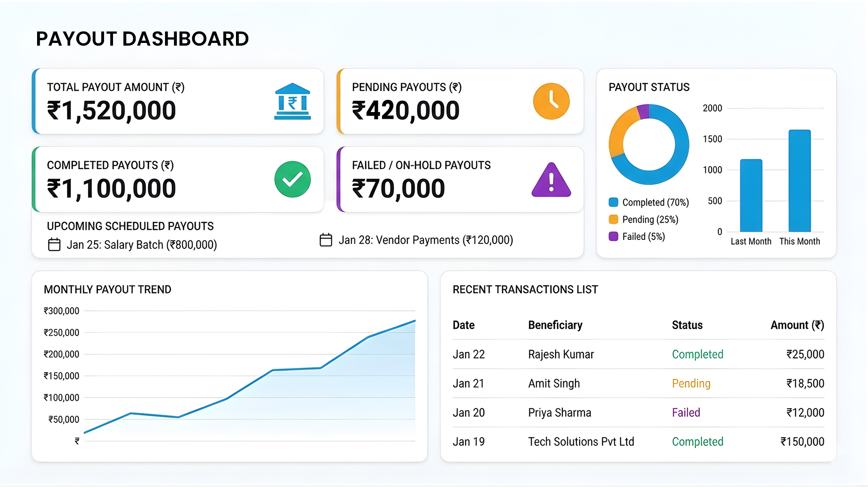Select the This Month bar in the chart
Screen dimensions: 868x488
[x=800, y=181]
